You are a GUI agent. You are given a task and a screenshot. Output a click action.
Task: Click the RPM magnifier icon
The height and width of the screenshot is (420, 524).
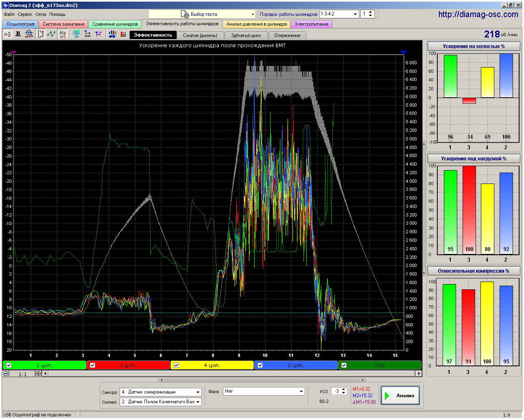click(x=29, y=35)
